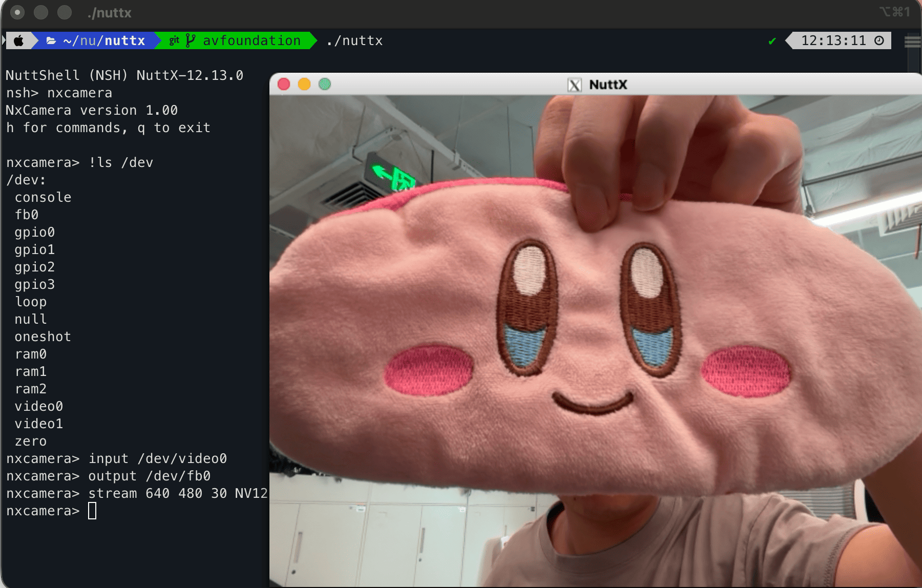Click the 'oneshot' device entry
The height and width of the screenshot is (588, 922).
click(x=43, y=337)
